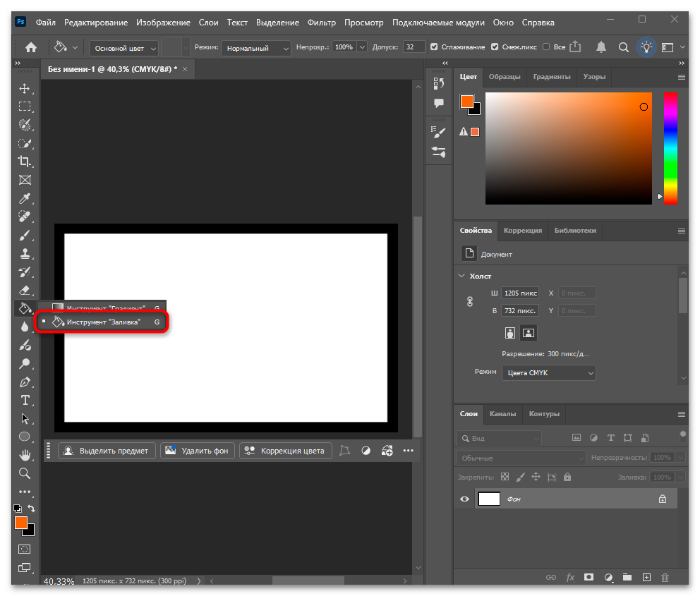Switch to the Образцы tab
The width and height of the screenshot is (700, 596).
click(505, 77)
